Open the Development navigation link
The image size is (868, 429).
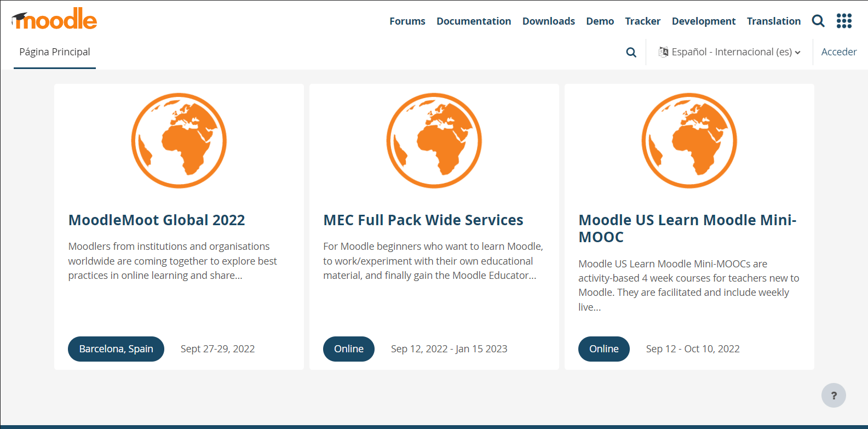pyautogui.click(x=704, y=21)
